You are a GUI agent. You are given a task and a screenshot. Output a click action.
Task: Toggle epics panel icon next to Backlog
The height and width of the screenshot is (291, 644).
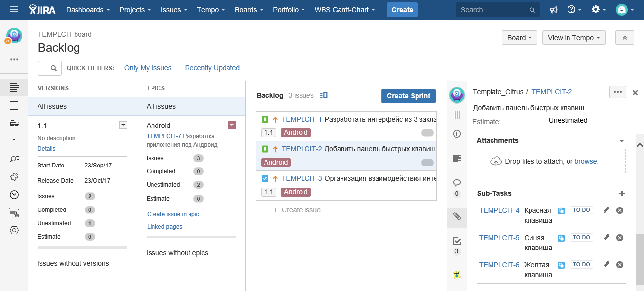click(324, 95)
